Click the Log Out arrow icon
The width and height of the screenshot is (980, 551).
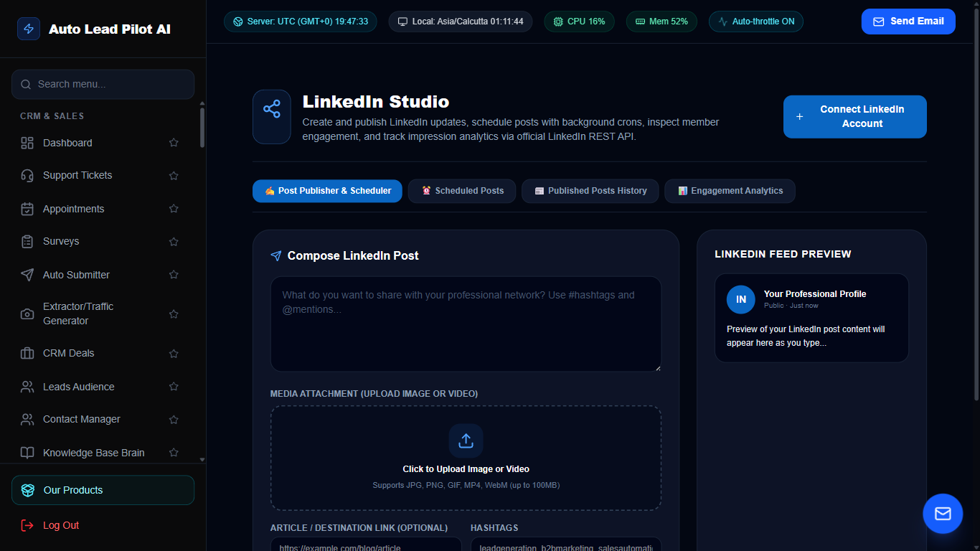coord(27,525)
